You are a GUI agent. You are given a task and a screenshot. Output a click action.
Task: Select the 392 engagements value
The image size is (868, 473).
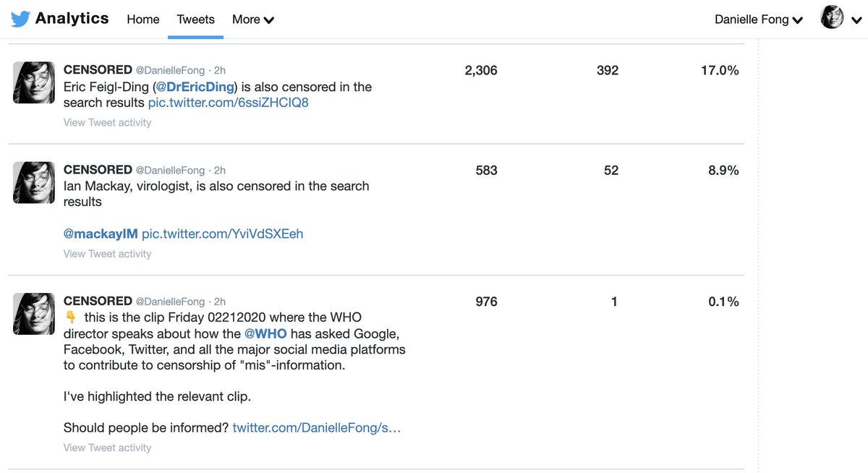pyautogui.click(x=608, y=70)
